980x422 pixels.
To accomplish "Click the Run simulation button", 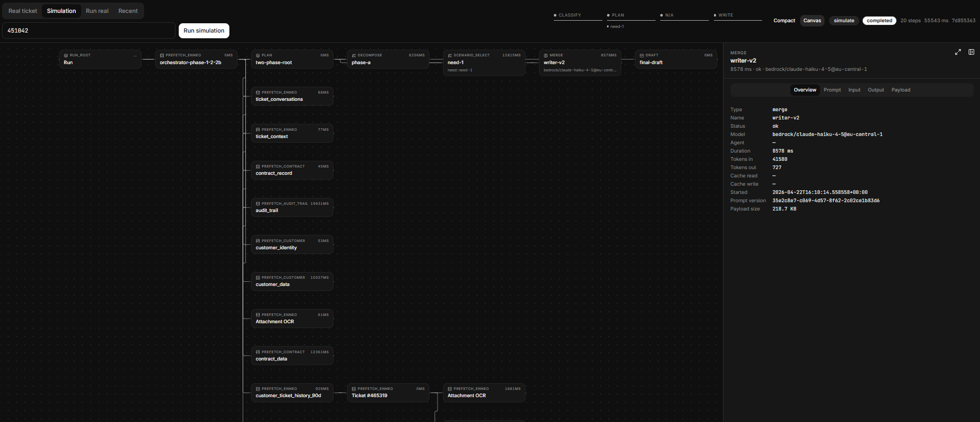I will click(204, 31).
